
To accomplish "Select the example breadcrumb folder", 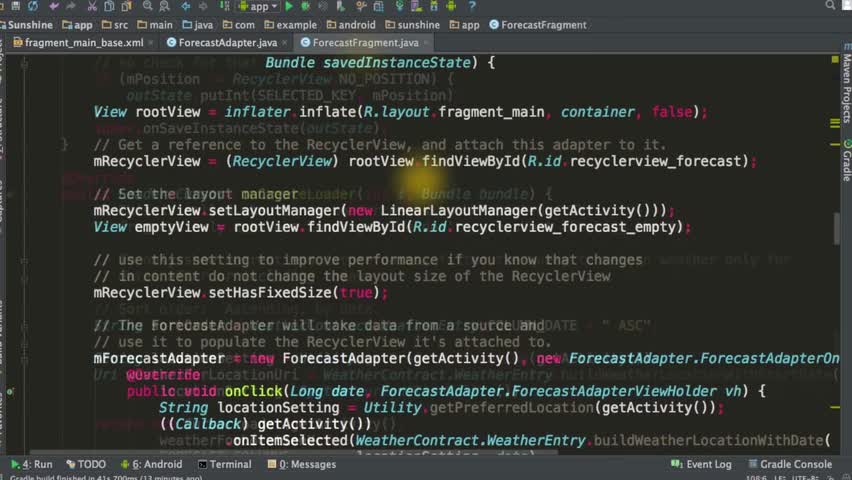I will pyautogui.click(x=291, y=25).
